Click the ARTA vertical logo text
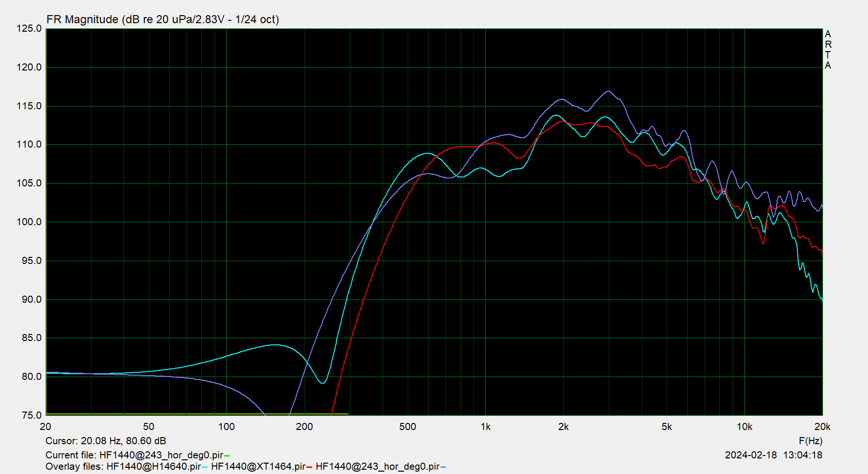The height and width of the screenshot is (474, 868). tap(828, 50)
